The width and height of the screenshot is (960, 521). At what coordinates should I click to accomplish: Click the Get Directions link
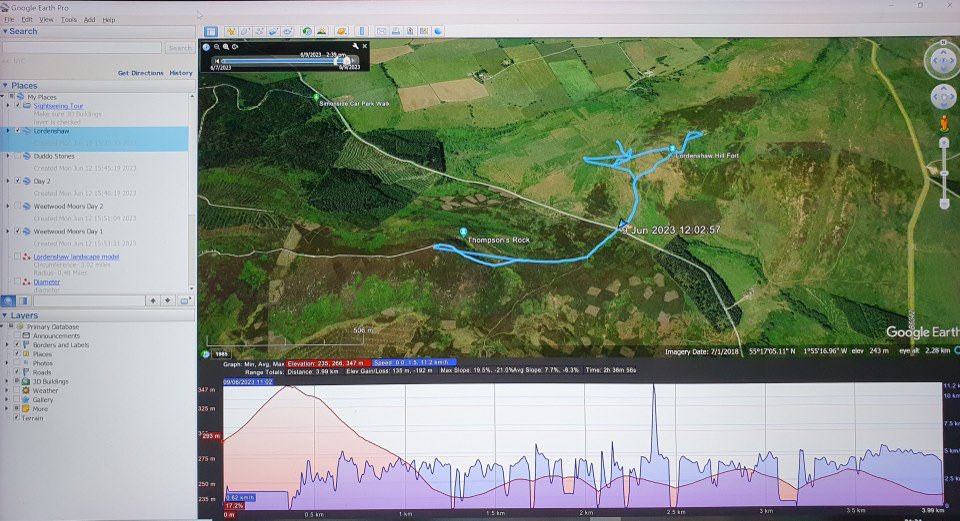click(x=140, y=73)
